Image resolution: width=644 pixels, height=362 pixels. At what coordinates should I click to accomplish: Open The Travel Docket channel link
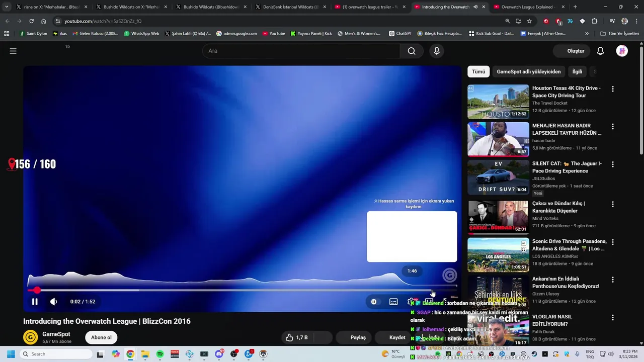(x=550, y=103)
